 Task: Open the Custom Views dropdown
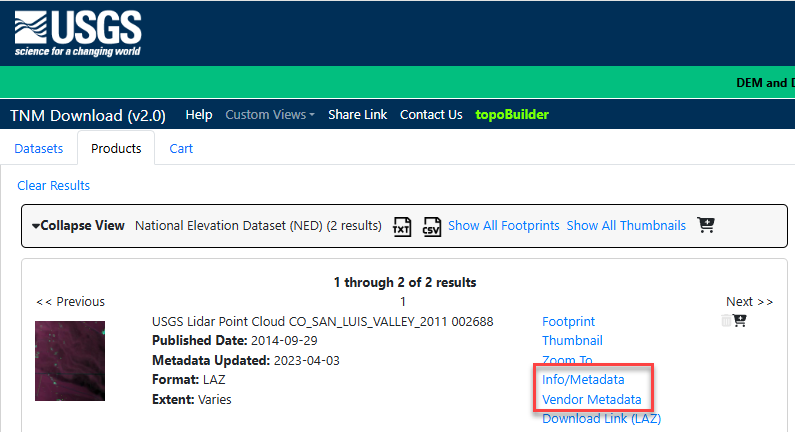[x=270, y=115]
